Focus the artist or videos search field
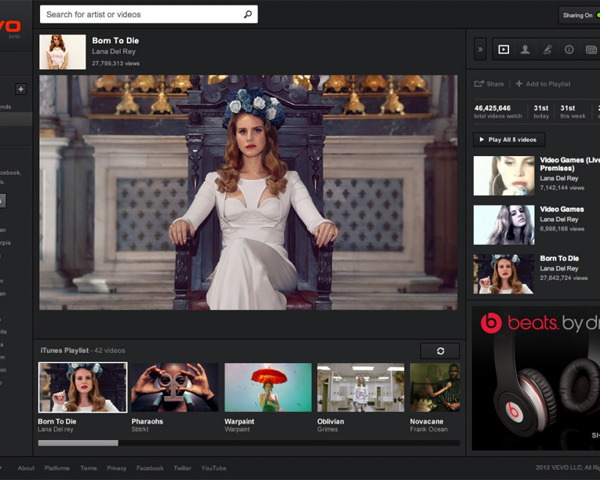 (x=148, y=15)
